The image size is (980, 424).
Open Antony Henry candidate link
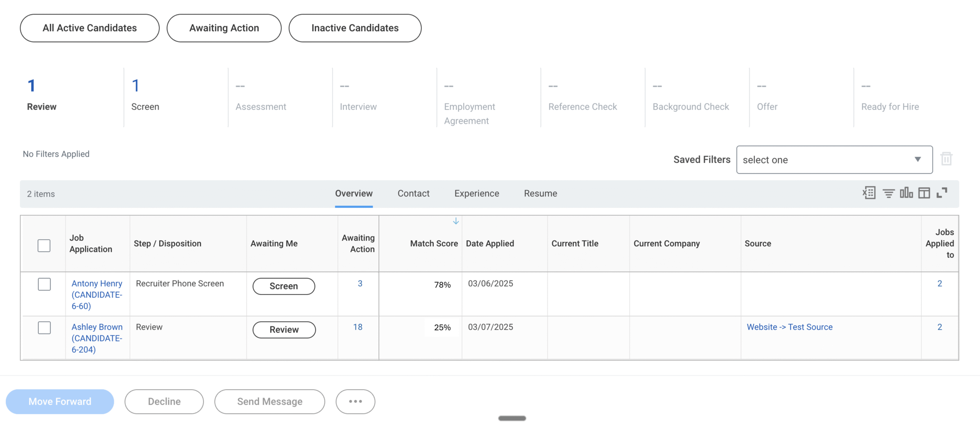click(x=97, y=295)
